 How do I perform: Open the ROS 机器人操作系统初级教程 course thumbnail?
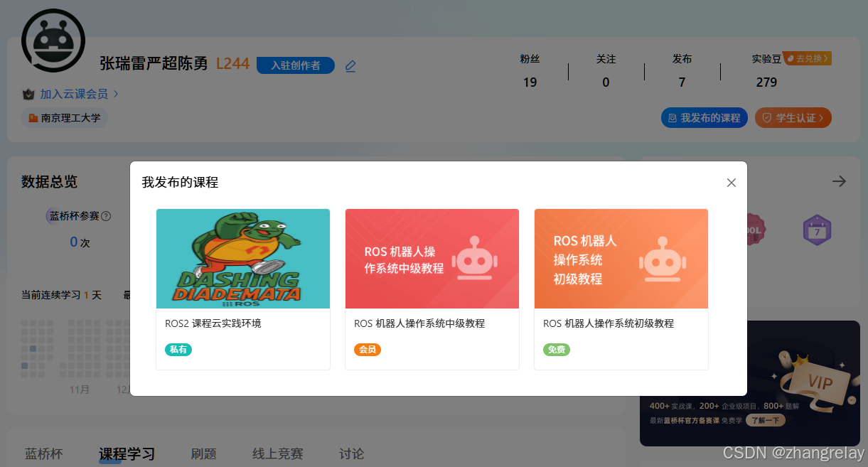621,259
